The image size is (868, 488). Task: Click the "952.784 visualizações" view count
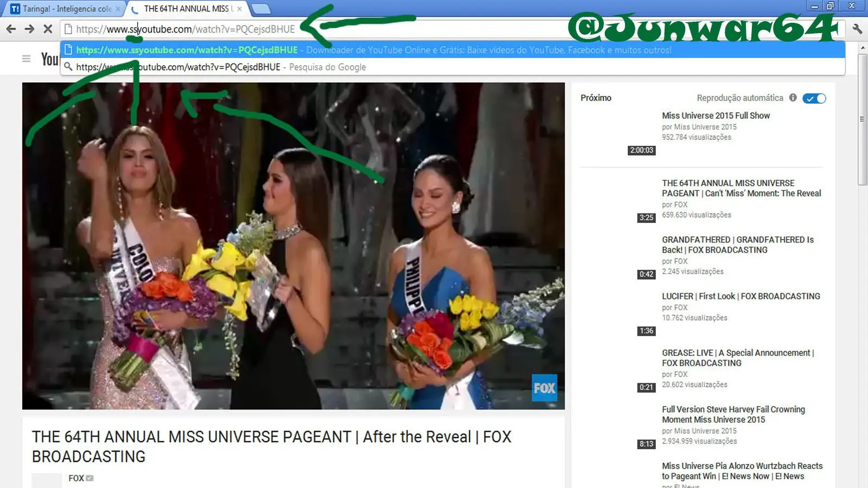(x=697, y=137)
